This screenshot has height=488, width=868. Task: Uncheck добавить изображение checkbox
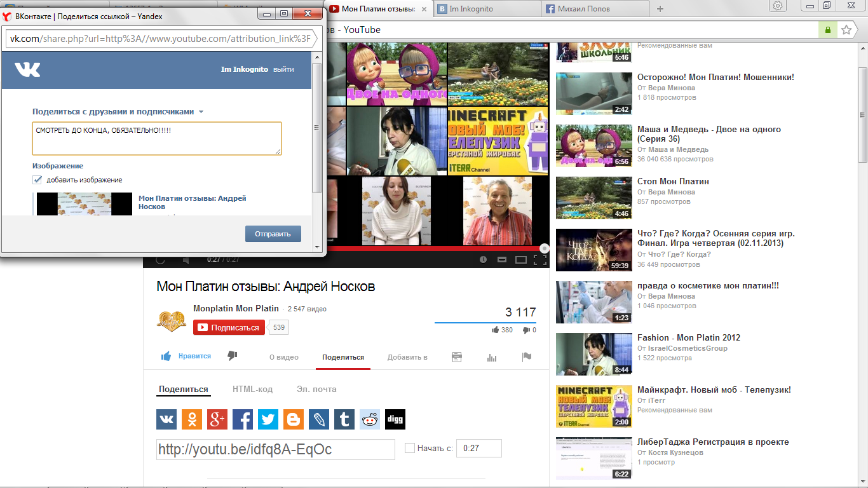[x=37, y=180]
